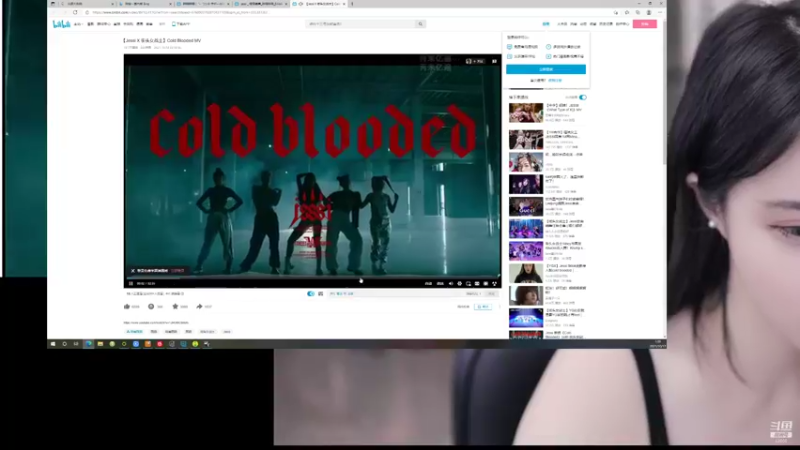Open the video quality selector in the player bar
The height and width of the screenshot is (450, 800).
[x=428, y=283]
